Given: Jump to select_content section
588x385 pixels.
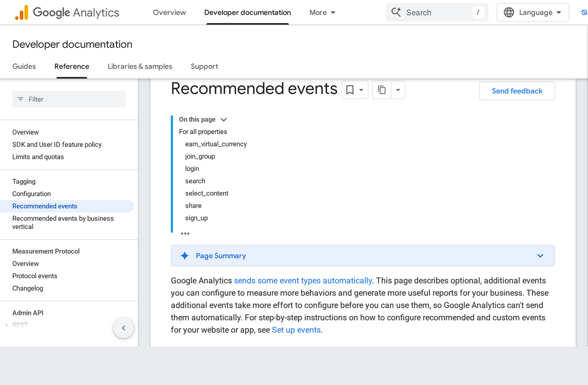Looking at the screenshot, I should pyautogui.click(x=207, y=193).
